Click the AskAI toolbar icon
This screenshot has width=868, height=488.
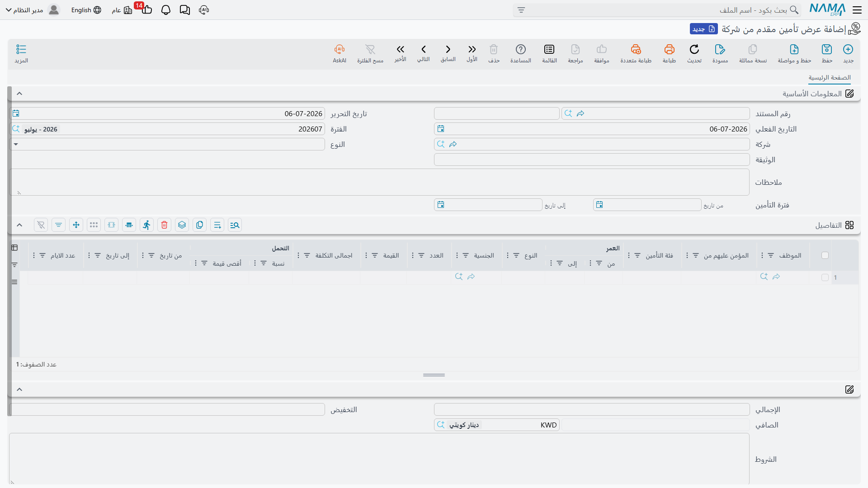[340, 49]
